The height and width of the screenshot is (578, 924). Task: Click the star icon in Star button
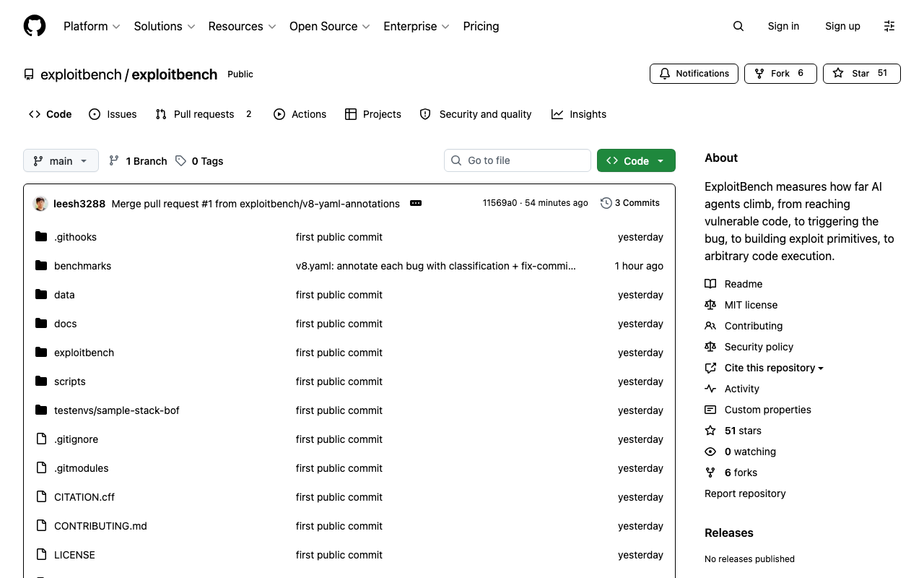pyautogui.click(x=837, y=74)
